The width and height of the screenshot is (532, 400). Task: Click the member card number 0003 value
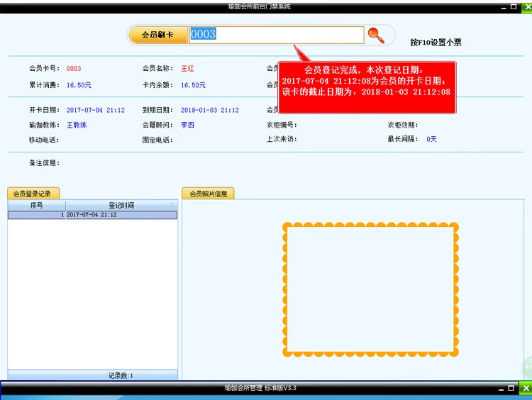(74, 69)
